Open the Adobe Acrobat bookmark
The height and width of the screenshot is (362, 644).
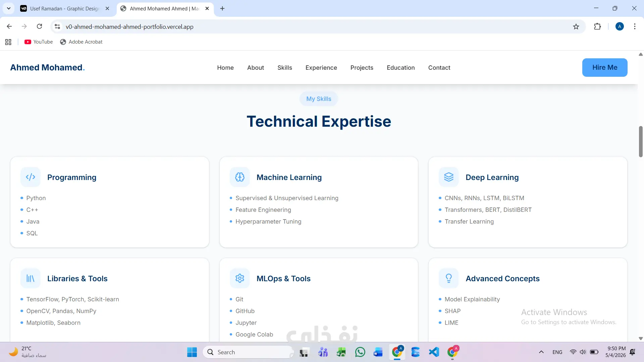click(81, 42)
